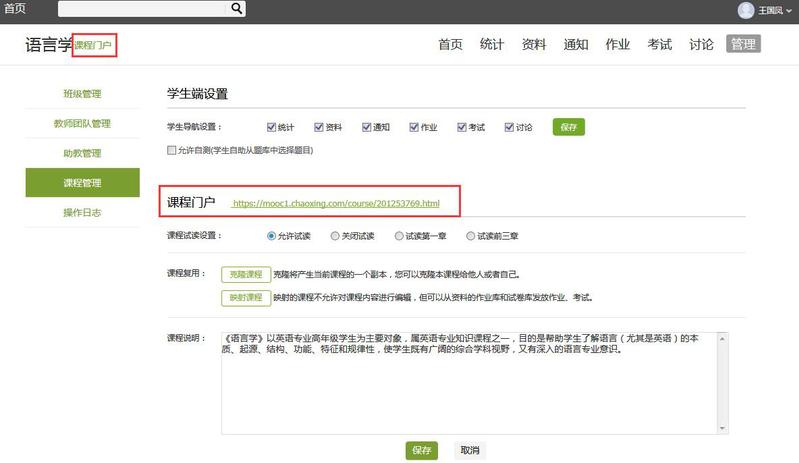799x463 pixels.
Task: Select the 关闭试读 radio option
Action: (x=335, y=236)
